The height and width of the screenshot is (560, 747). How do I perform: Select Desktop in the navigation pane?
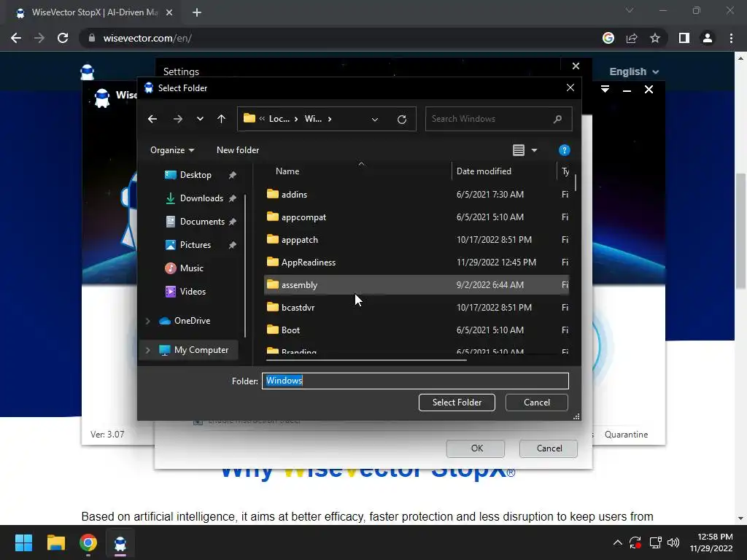196,175
